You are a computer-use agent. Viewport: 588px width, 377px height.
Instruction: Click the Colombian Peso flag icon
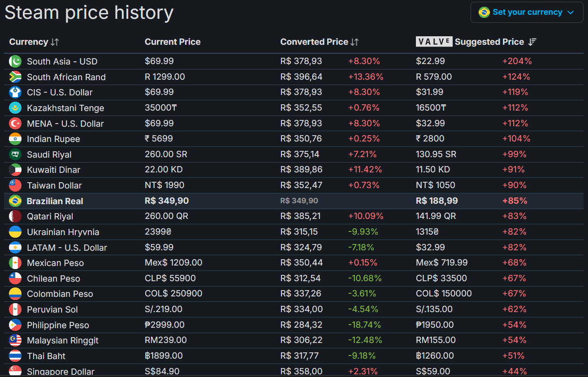(x=15, y=294)
